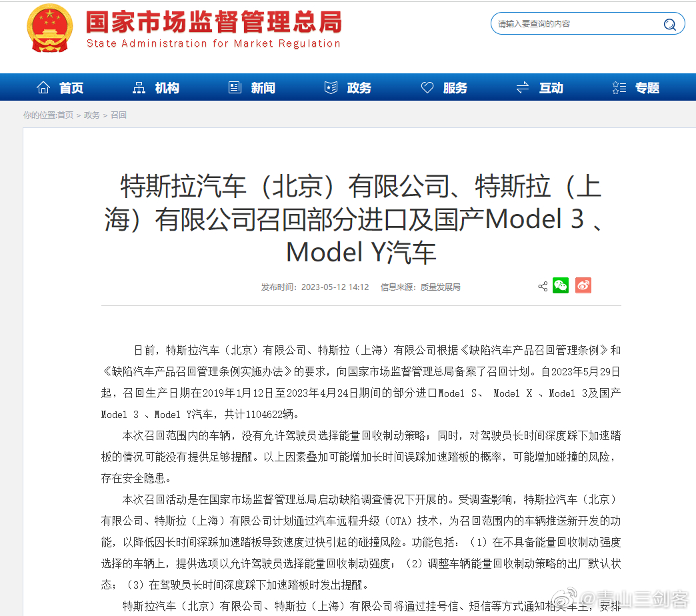Click the vehicle count 1104622辆 text
Image resolution: width=696 pixels, height=616 pixels.
coord(269,415)
